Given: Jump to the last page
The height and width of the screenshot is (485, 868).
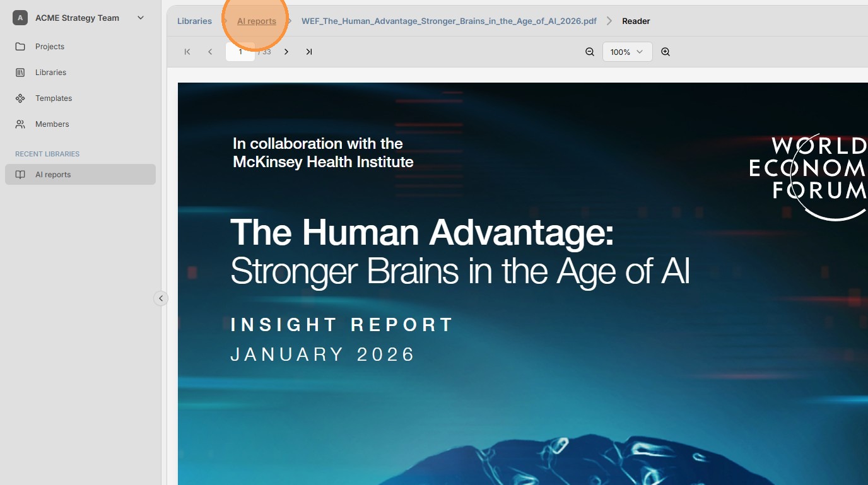Looking at the screenshot, I should (x=309, y=52).
